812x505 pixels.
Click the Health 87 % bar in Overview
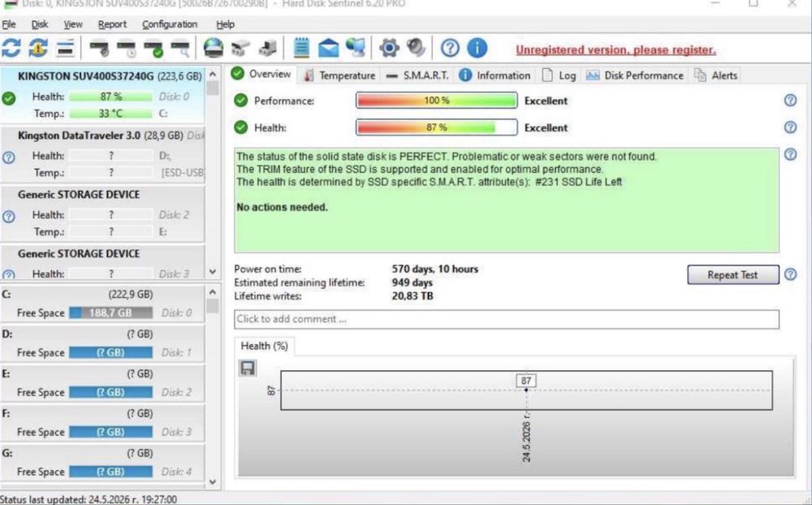pyautogui.click(x=437, y=127)
